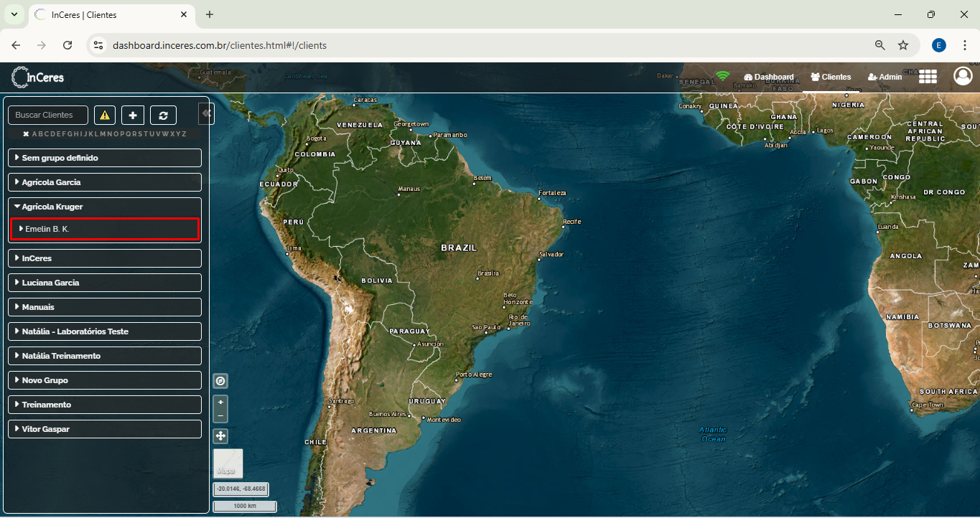Click the Recife city label on the map
The height and width of the screenshot is (518, 980).
point(572,222)
